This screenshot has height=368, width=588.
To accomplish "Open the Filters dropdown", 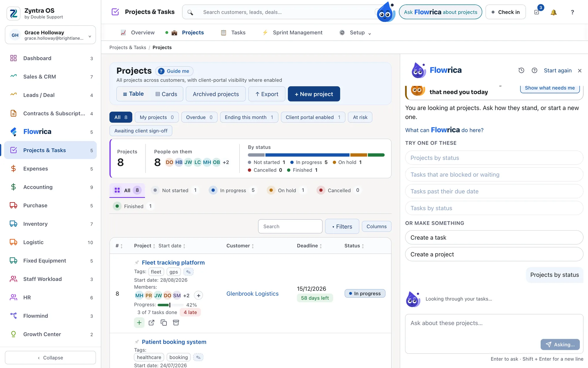I will [342, 226].
